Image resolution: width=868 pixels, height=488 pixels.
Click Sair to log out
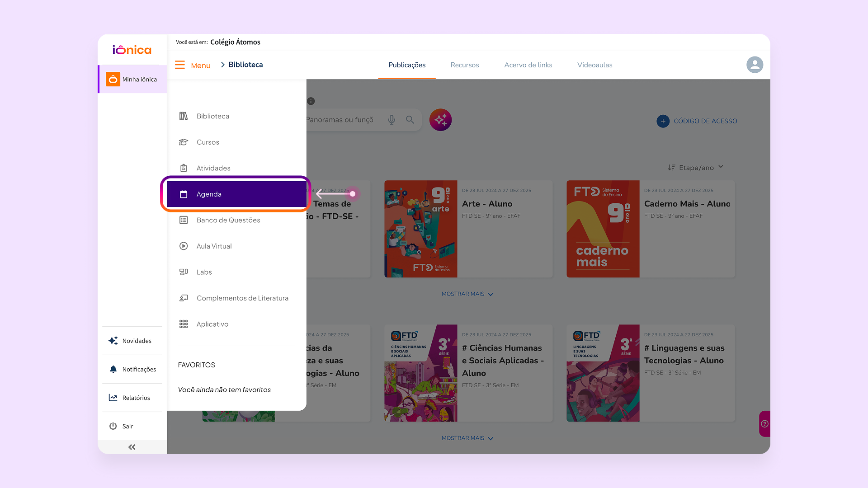click(132, 426)
